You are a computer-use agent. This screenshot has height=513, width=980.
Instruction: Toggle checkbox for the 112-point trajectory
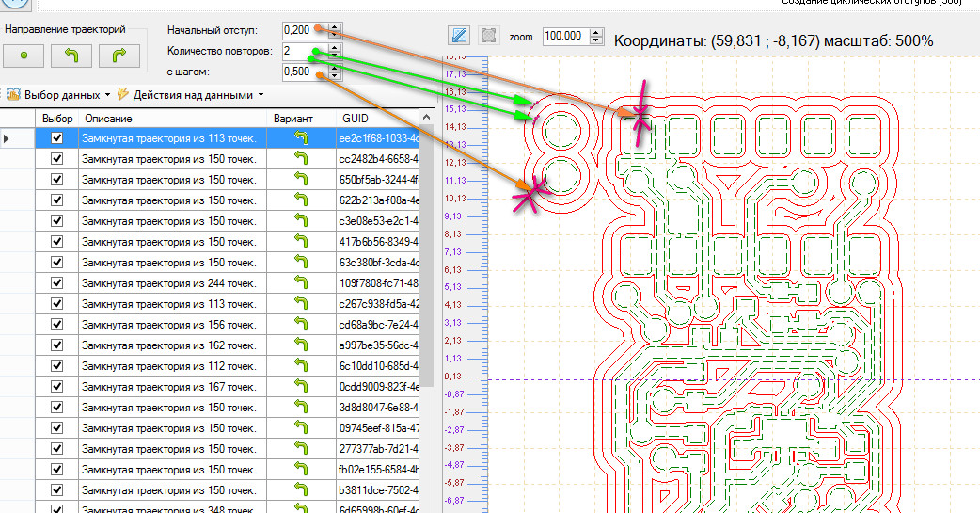[x=56, y=365]
